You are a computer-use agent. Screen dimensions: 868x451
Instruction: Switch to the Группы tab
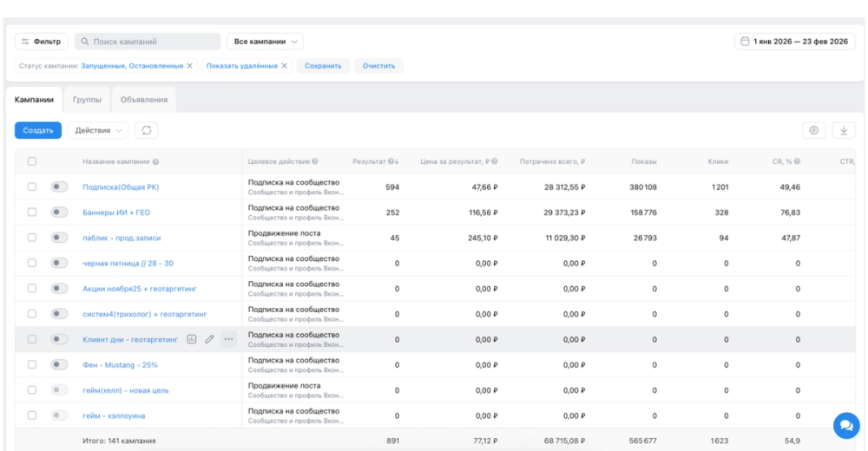[87, 100]
